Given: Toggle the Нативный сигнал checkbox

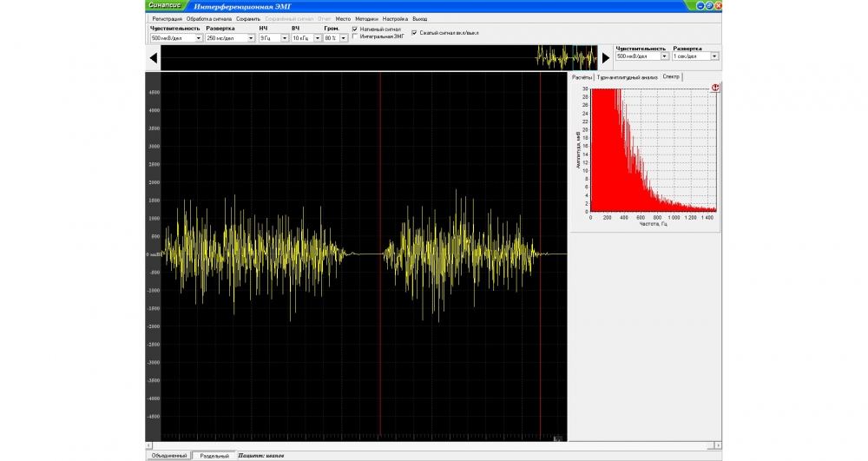Looking at the screenshot, I should click(x=355, y=29).
